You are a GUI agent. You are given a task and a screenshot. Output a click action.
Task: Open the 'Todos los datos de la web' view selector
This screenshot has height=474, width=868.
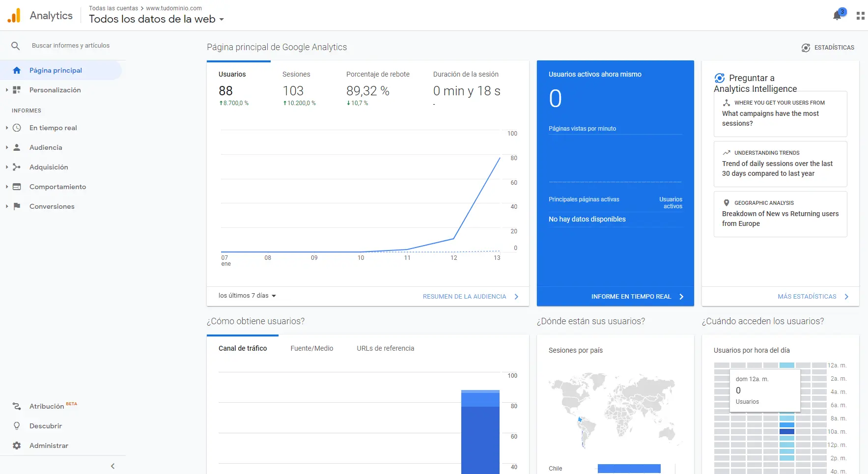pyautogui.click(x=156, y=19)
